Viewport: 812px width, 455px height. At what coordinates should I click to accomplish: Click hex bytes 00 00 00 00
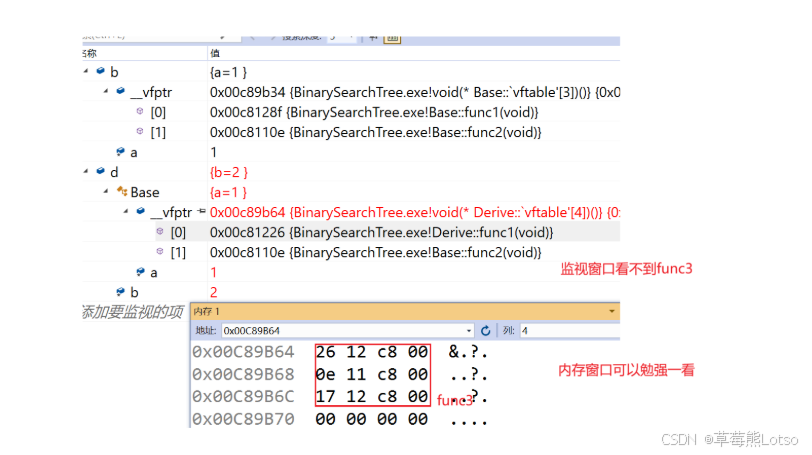(x=372, y=419)
